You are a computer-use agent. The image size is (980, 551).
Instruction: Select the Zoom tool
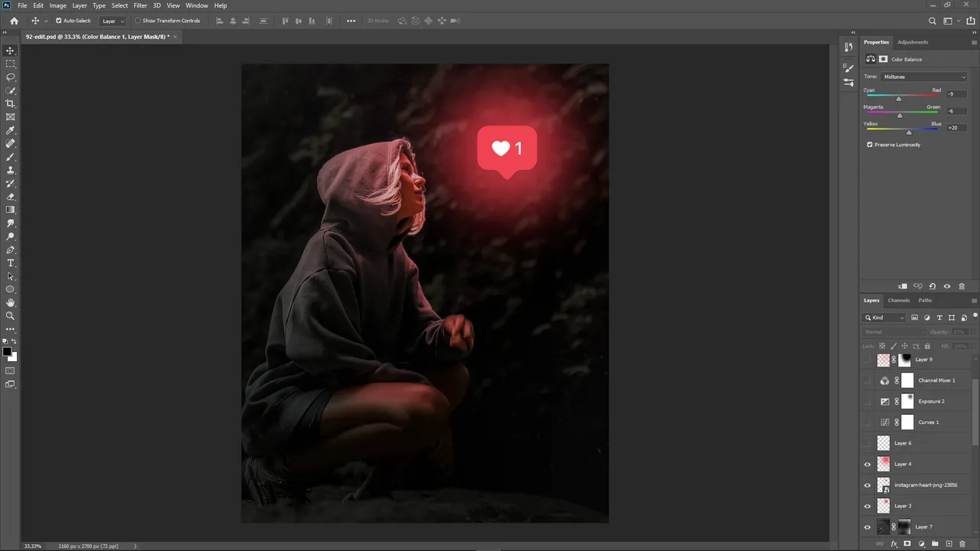point(10,316)
